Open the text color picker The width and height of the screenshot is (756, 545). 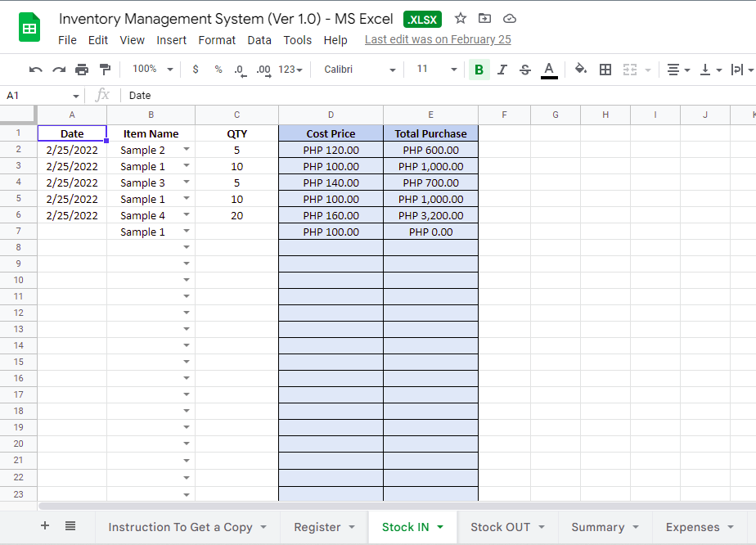549,70
